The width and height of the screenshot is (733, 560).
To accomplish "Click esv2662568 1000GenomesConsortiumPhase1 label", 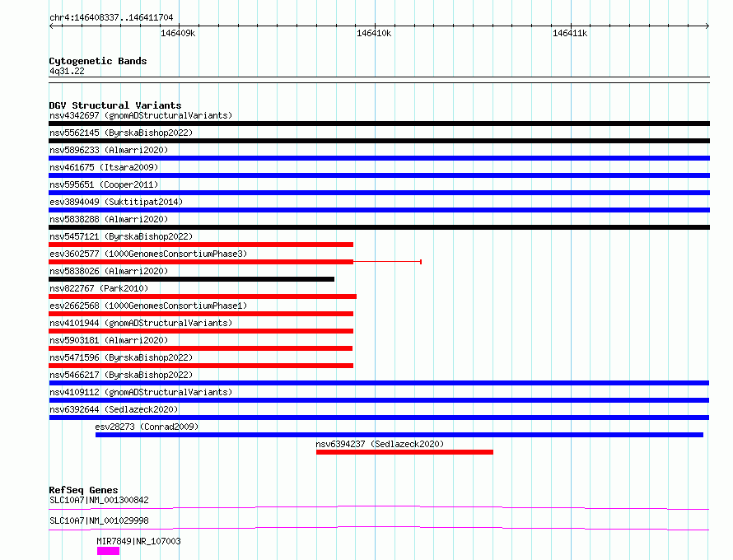I will pos(148,306).
